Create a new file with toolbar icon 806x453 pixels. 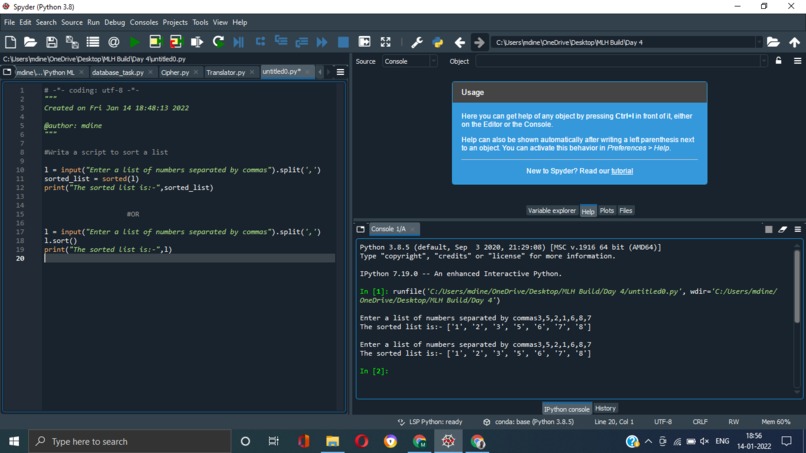[x=10, y=42]
